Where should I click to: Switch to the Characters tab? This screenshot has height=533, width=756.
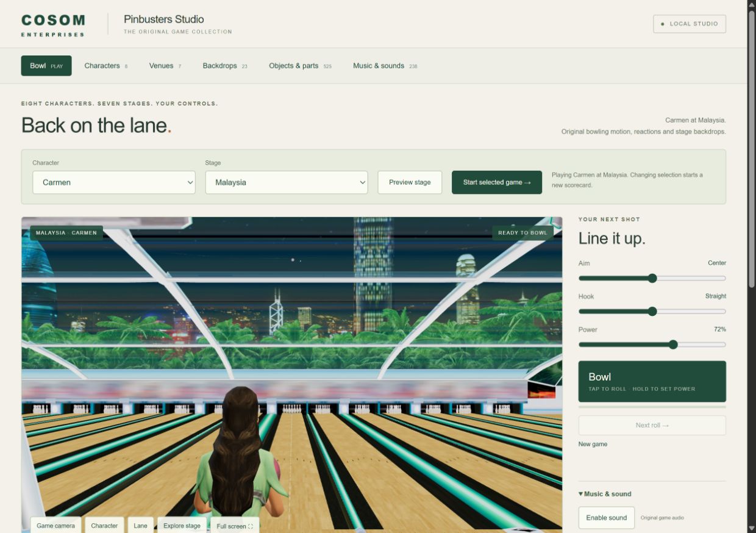(x=105, y=66)
